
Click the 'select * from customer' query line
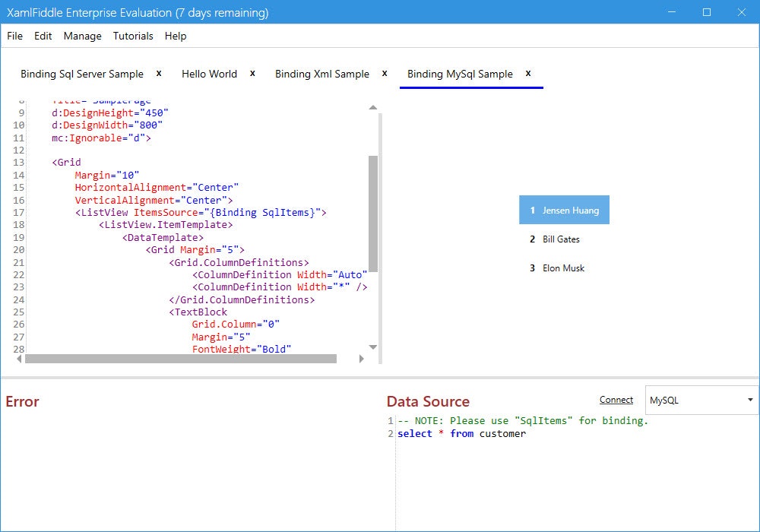tap(461, 434)
